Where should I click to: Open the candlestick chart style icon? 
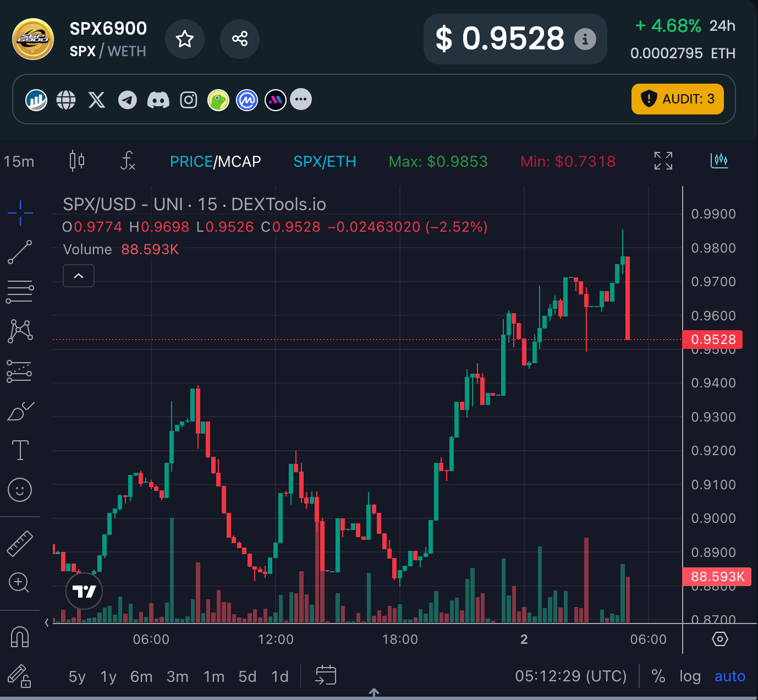[77, 161]
